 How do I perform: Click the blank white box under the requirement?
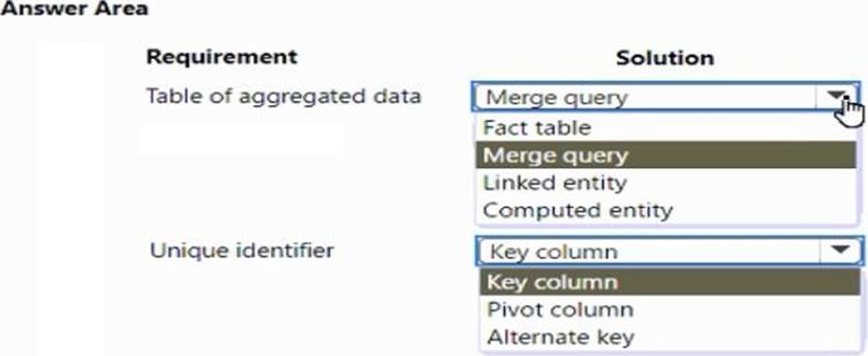(x=242, y=139)
